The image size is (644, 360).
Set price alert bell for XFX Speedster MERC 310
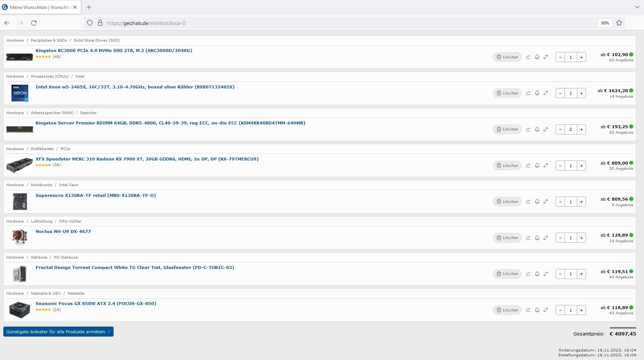tap(537, 166)
